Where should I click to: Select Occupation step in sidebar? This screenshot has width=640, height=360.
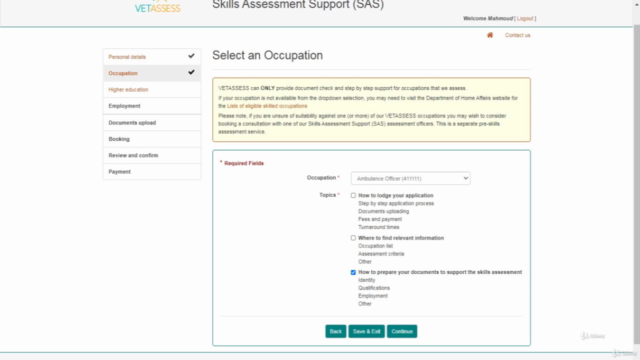[x=152, y=73]
